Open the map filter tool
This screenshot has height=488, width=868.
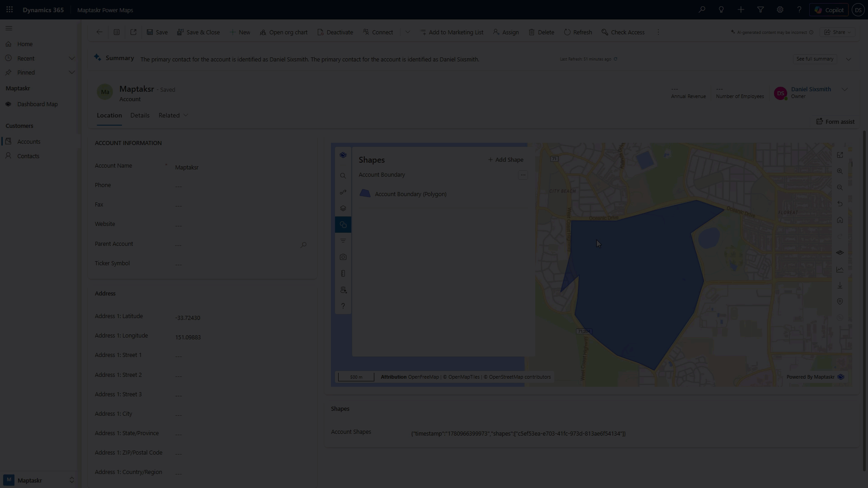point(343,241)
